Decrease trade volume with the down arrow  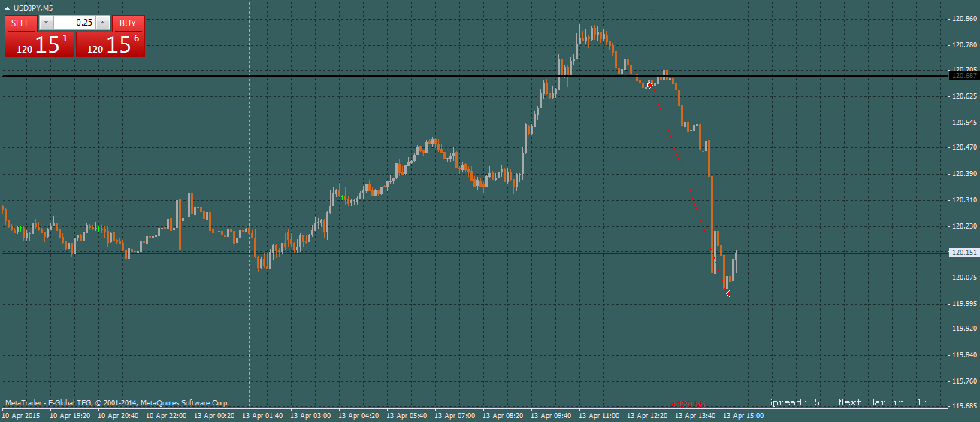tap(46, 23)
